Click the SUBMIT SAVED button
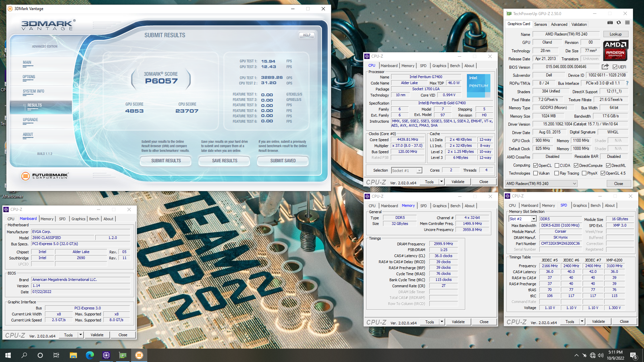Image resolution: width=644 pixels, height=362 pixels. coord(283,161)
